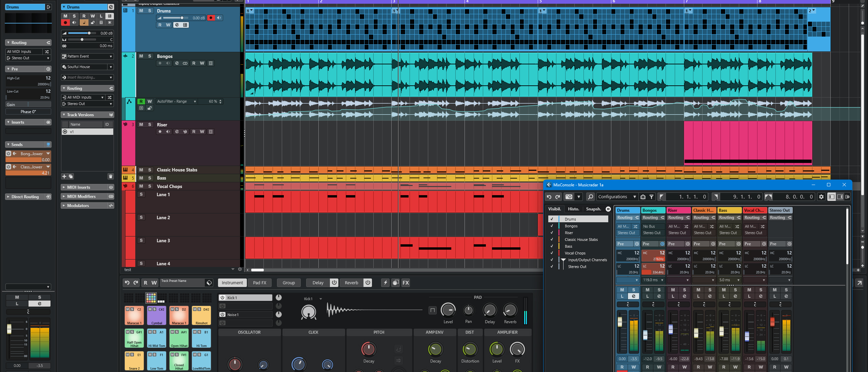Click redo in the MixConsole toolbar

coord(557,197)
